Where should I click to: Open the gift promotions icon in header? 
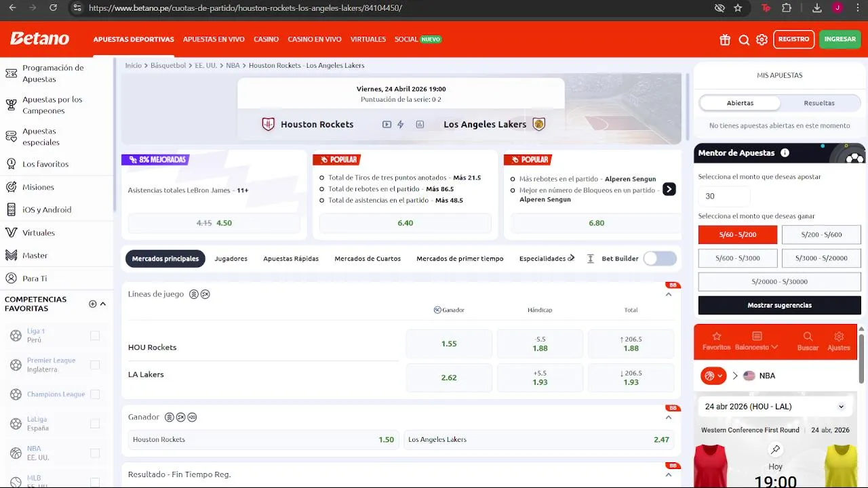[x=725, y=40]
